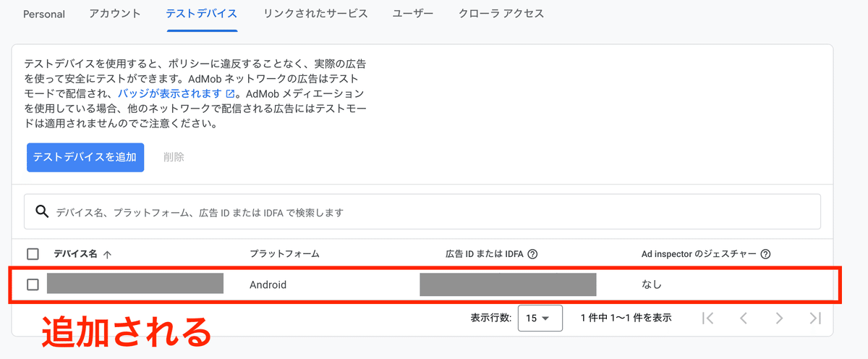The width and height of the screenshot is (868, 359).
Task: Click the Personal tab
Action: [x=44, y=14]
